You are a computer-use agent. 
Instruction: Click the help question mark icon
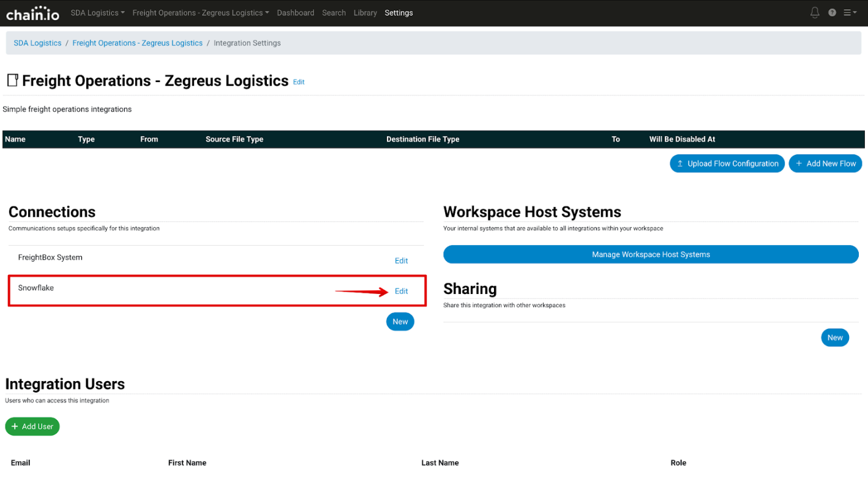(x=832, y=12)
